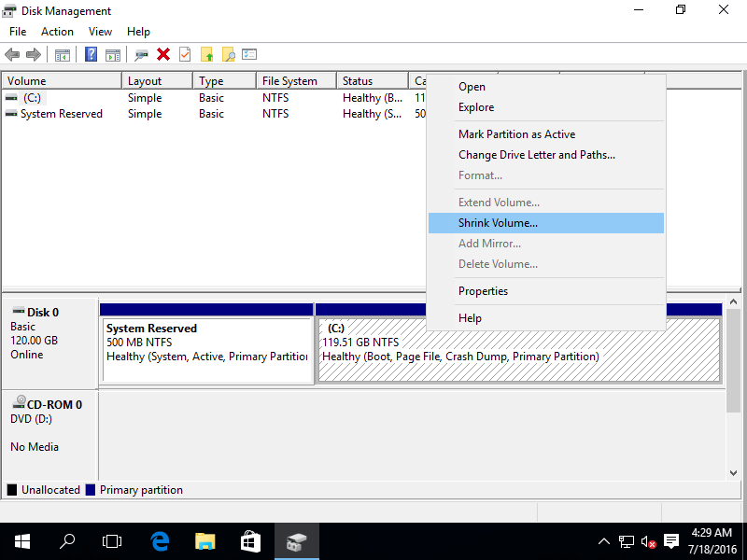Viewport: 747px width, 560px height.
Task: Choose Help in the context menu
Action: pos(546,318)
